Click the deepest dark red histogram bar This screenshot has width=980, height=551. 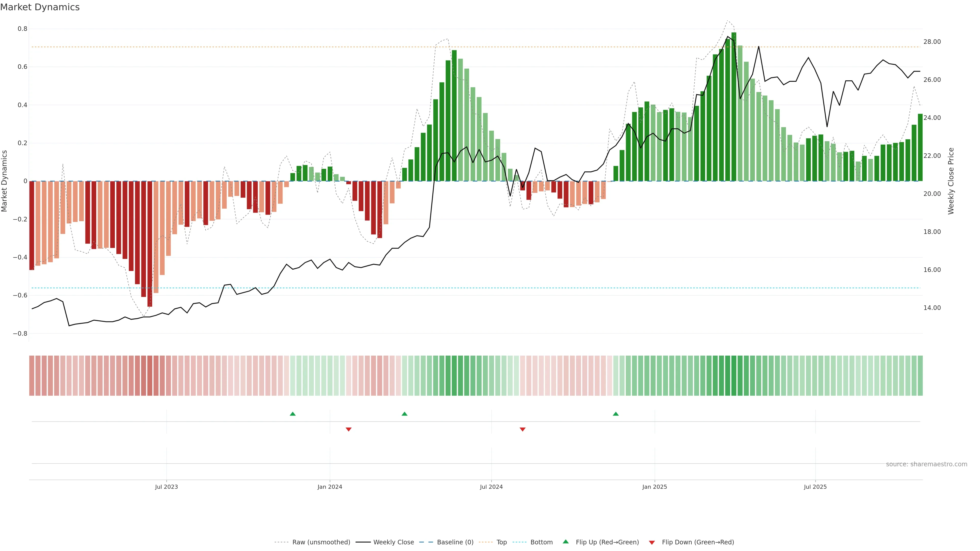point(150,243)
